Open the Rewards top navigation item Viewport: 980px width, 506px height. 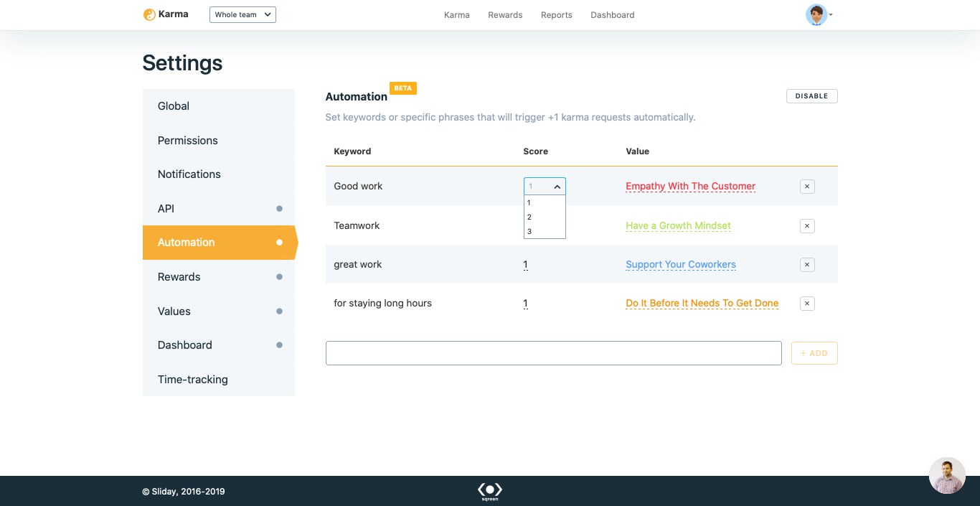tap(505, 15)
